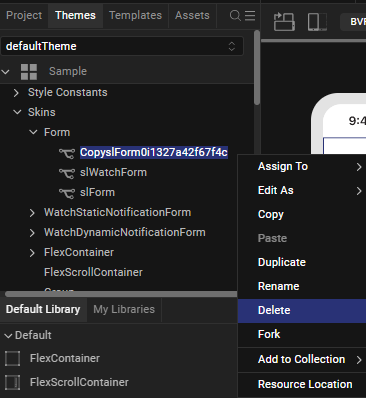The image size is (366, 398).
Task: Click the Sample grid icon
Action: (x=29, y=72)
